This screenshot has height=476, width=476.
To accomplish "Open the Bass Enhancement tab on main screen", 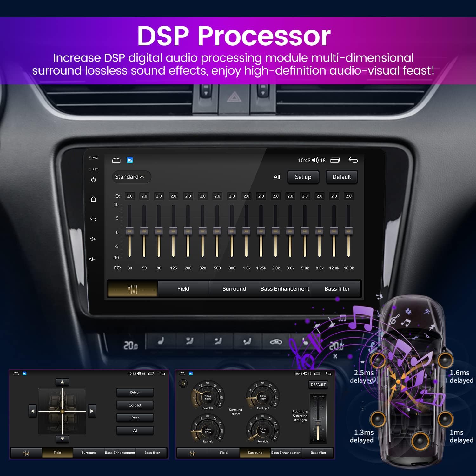I will click(x=285, y=289).
